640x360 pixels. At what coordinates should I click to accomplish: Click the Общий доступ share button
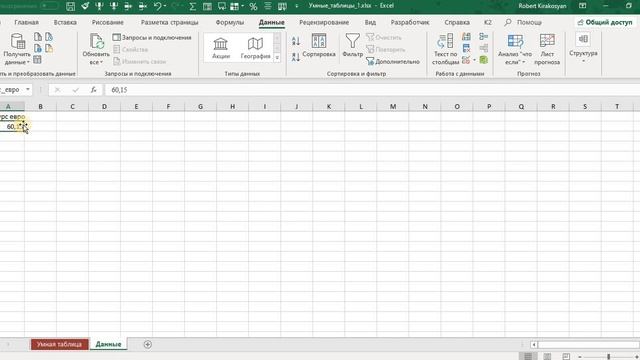pyautogui.click(x=604, y=22)
